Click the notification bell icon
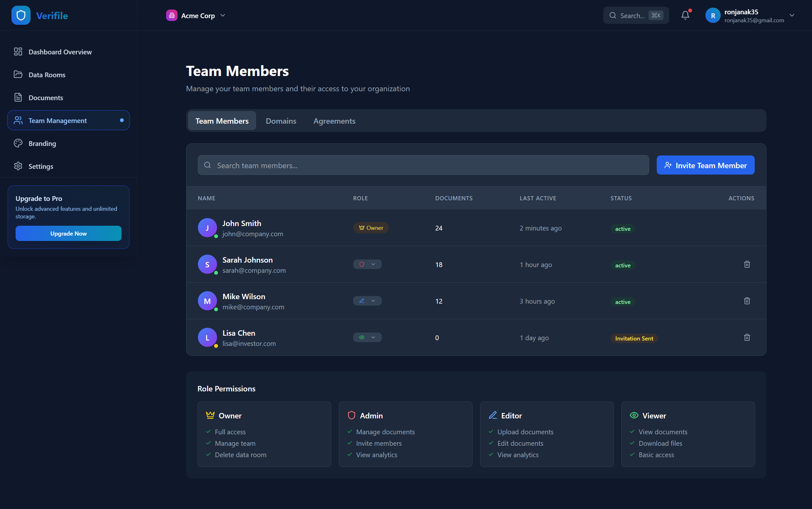Screen dimensions: 812x509 pos(685,16)
